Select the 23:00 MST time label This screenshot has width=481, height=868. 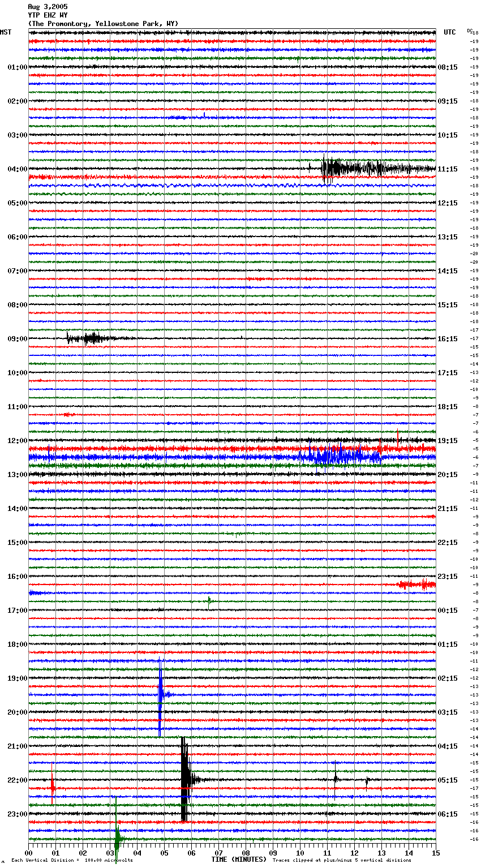tap(18, 814)
